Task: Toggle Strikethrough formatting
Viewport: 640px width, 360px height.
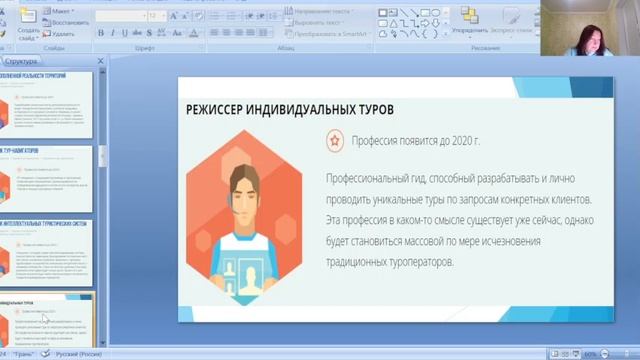Action: (x=137, y=33)
